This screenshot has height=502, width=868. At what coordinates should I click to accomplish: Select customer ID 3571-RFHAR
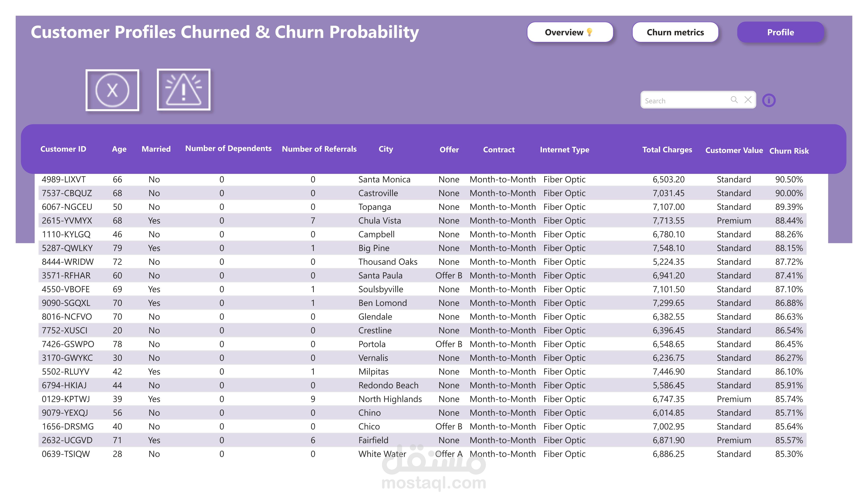tap(66, 276)
